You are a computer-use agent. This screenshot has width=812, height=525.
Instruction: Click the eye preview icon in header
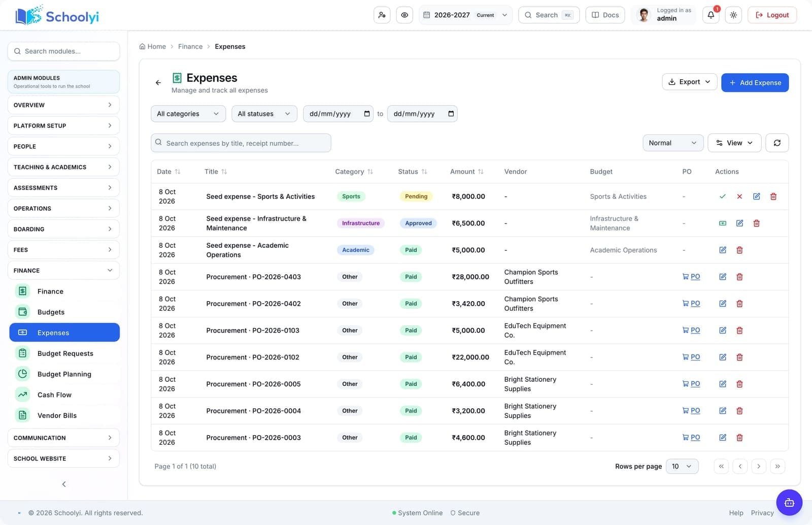click(404, 15)
